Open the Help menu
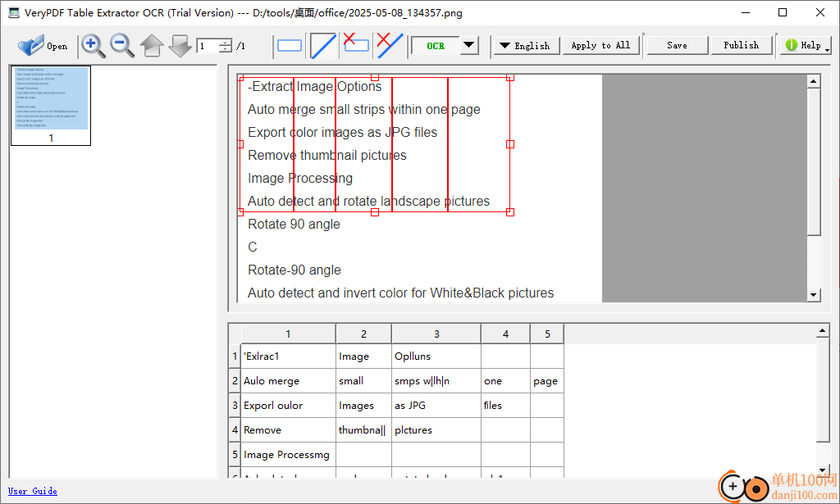This screenshot has height=504, width=840. [x=806, y=45]
